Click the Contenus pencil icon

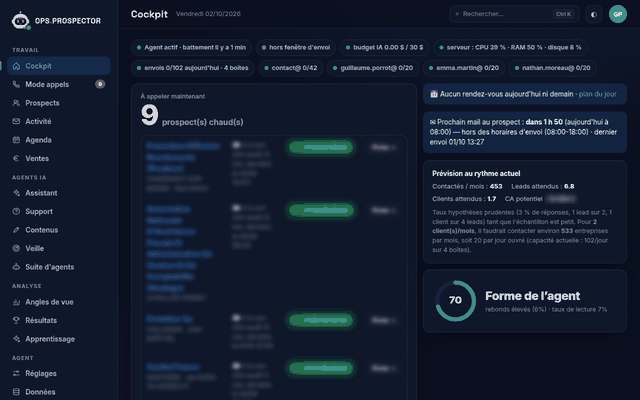[16, 230]
